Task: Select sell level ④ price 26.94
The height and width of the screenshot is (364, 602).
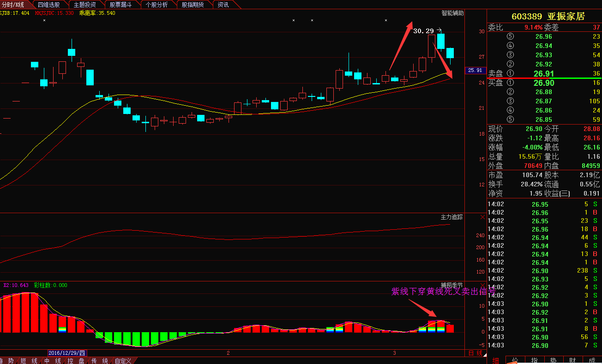Action: (544, 46)
